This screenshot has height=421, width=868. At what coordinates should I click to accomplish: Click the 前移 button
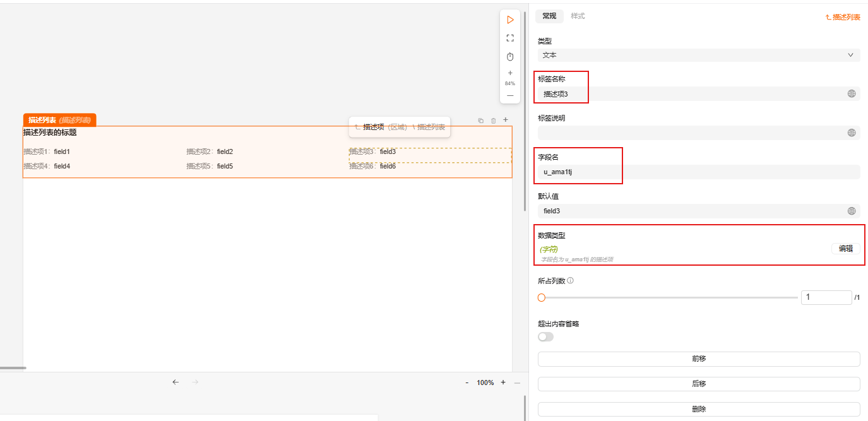coord(698,359)
